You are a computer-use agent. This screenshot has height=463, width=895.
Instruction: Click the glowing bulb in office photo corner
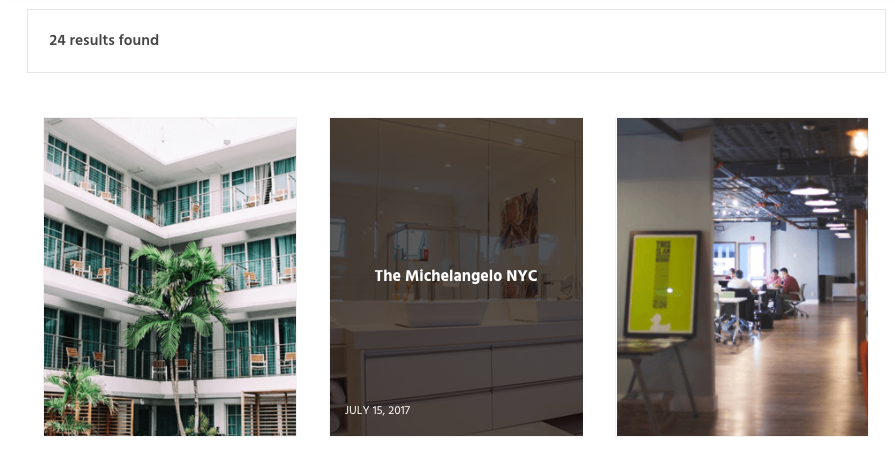858,142
